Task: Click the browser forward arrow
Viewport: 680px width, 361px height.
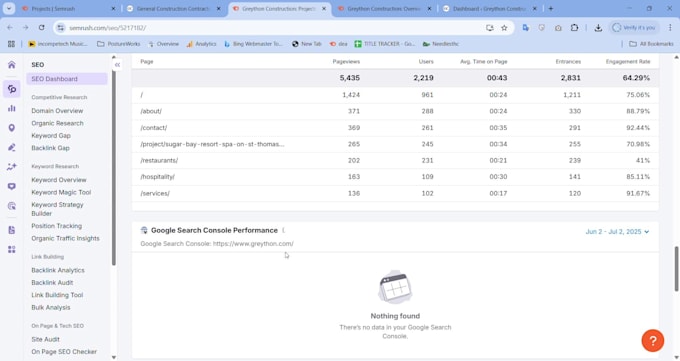Action: pyautogui.click(x=26, y=28)
